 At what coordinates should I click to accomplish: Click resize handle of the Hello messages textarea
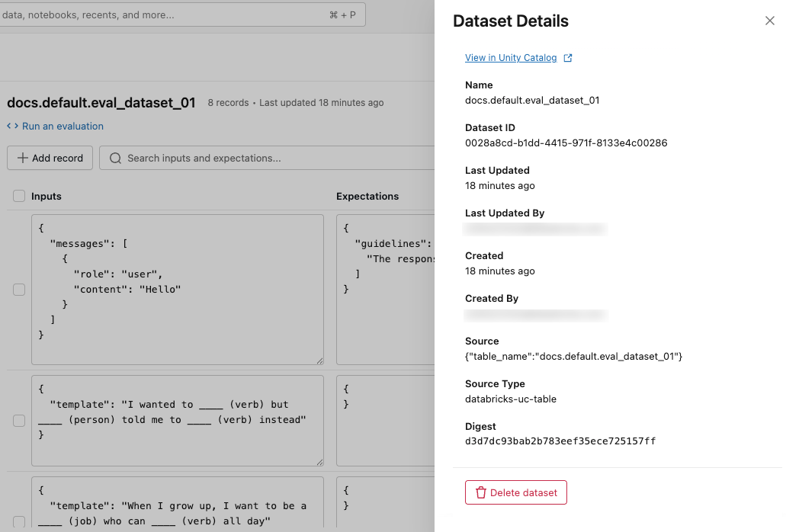tap(319, 361)
